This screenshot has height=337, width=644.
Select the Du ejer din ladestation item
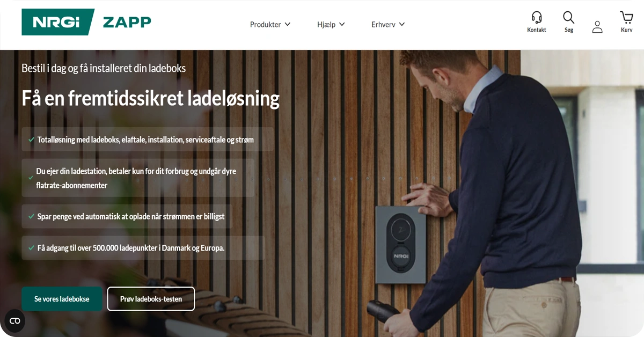tap(138, 178)
